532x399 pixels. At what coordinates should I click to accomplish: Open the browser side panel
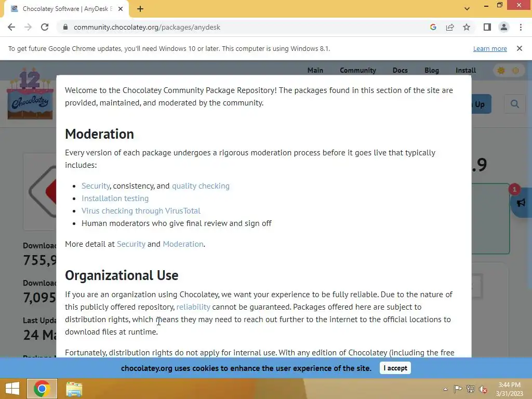point(487,27)
